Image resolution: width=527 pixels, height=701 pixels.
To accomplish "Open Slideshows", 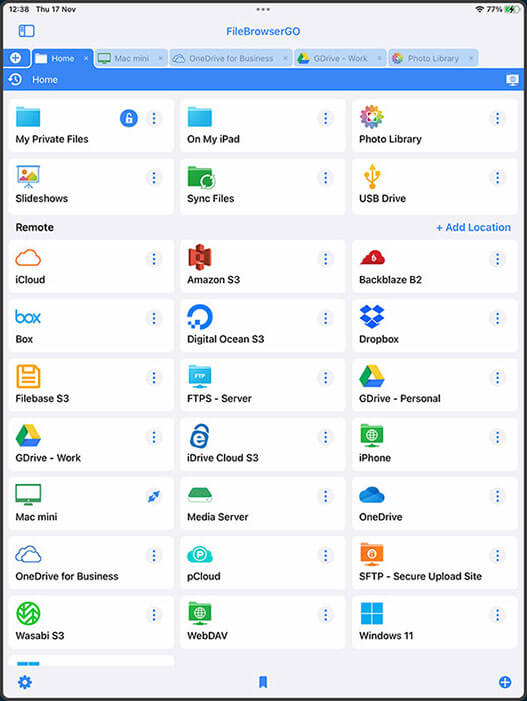I will tap(91, 185).
